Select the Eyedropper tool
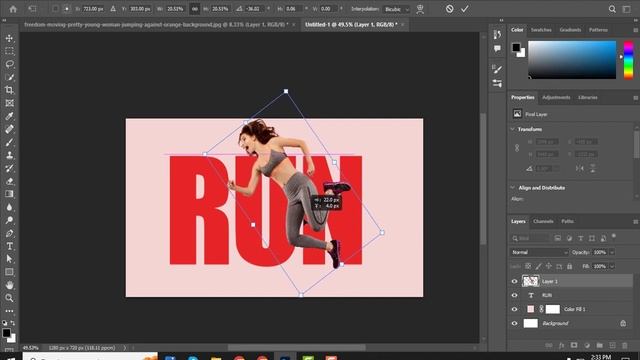 [9, 116]
